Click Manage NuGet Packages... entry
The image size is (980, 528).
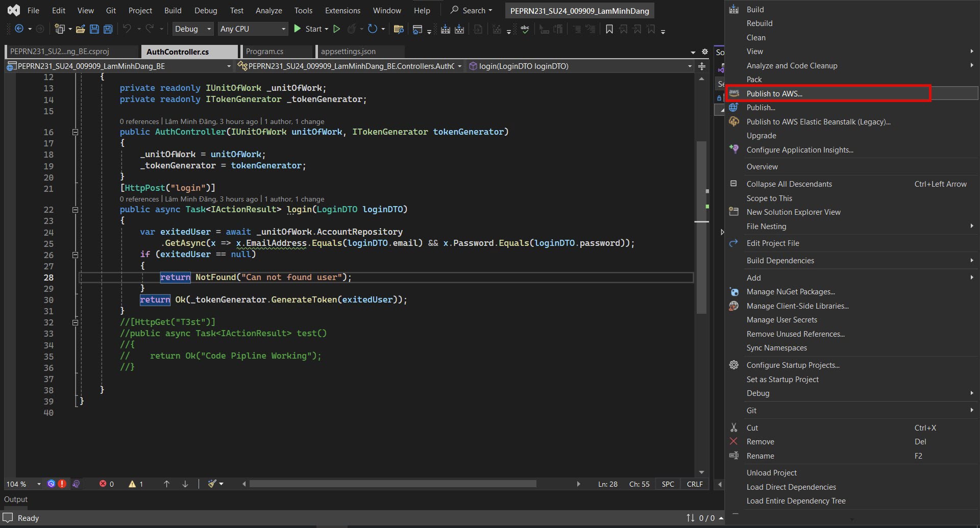point(790,292)
